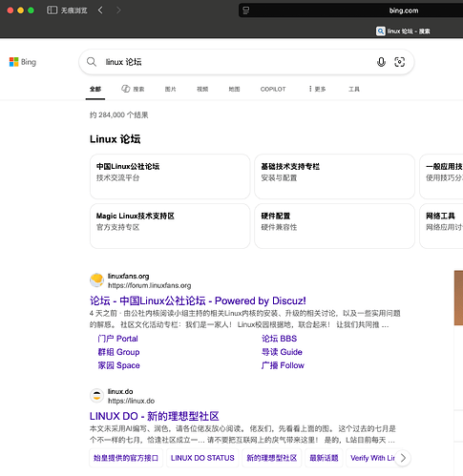Click the linux.do site favicon
The image size is (463, 476).
96,395
